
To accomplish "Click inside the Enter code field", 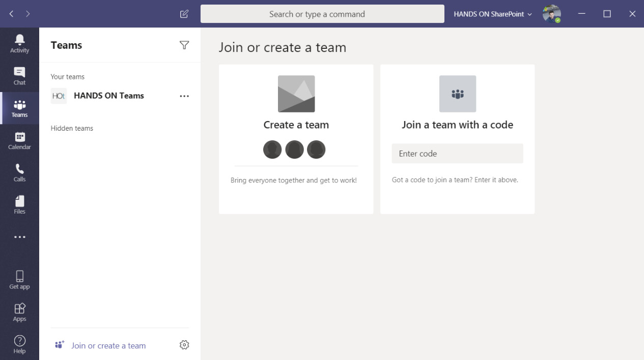I will click(457, 153).
